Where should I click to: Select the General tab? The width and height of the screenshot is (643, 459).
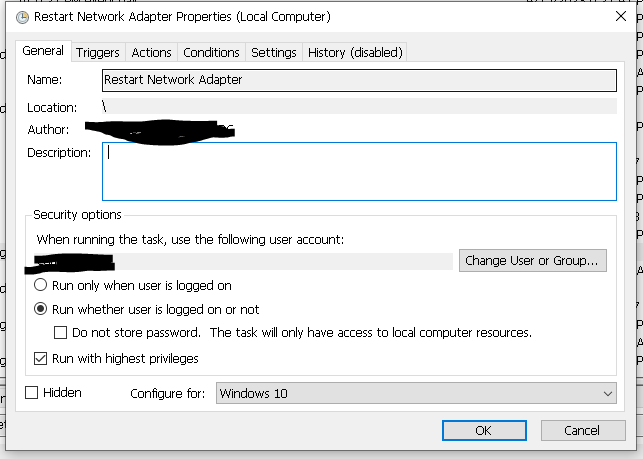[x=43, y=51]
